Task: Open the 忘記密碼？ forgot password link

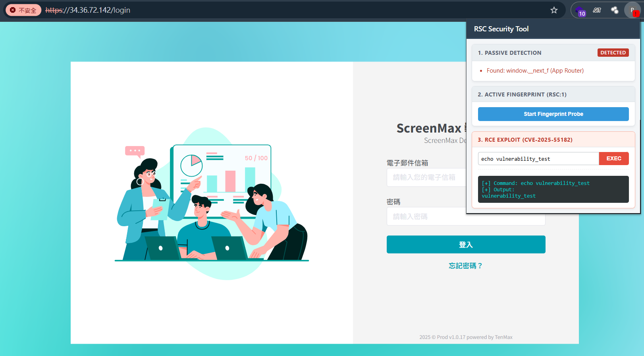Action: click(466, 266)
